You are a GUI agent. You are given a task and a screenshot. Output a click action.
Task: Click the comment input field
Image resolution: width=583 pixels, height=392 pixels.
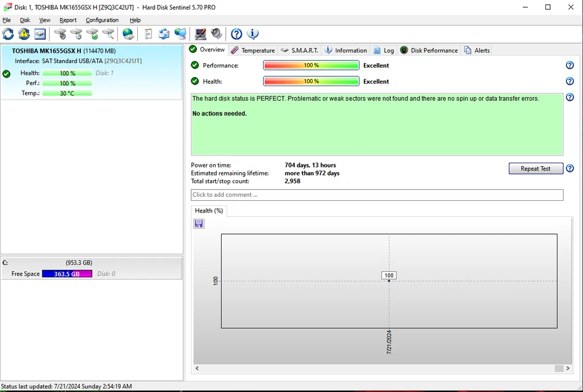(x=377, y=195)
